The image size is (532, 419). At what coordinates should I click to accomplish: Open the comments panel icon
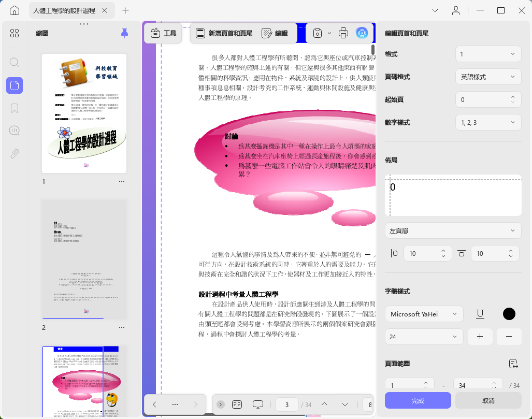coord(15,131)
